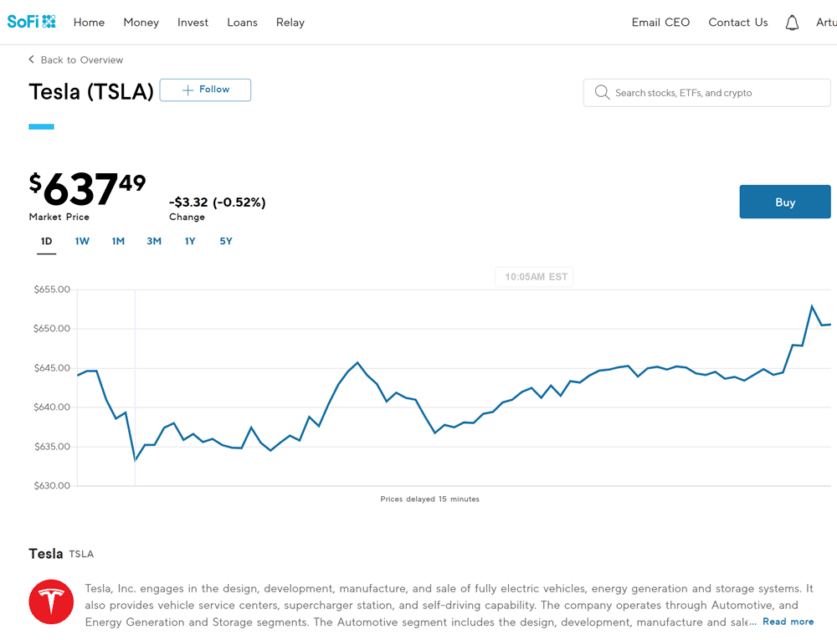The height and width of the screenshot is (640, 837).
Task: Open the user account name menu
Action: point(826,22)
